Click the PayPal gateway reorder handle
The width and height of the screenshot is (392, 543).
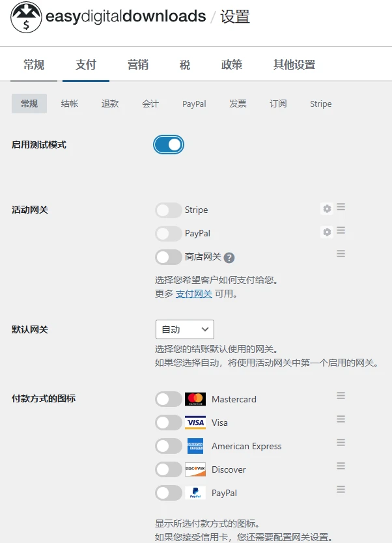click(341, 230)
